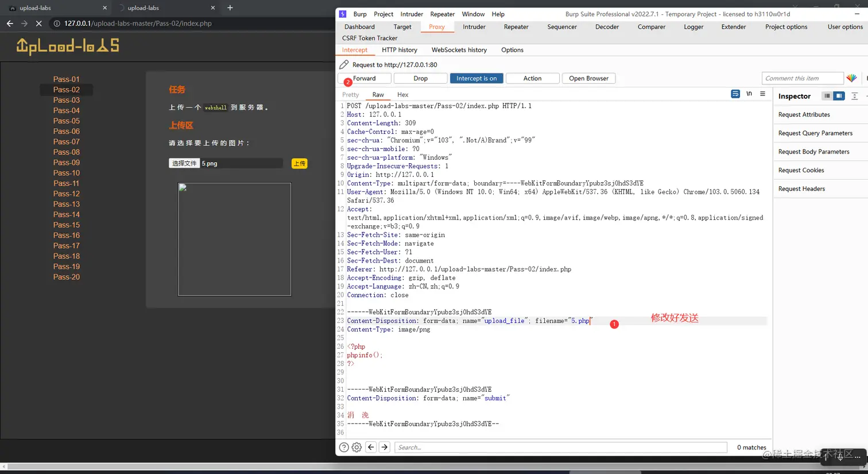Image resolution: width=868 pixels, height=474 pixels.
Task: Switch to the Decoder tab
Action: pyautogui.click(x=607, y=26)
